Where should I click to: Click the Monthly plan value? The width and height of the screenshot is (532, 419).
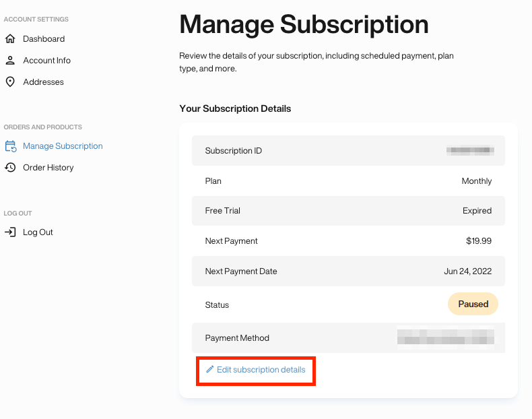(x=476, y=181)
